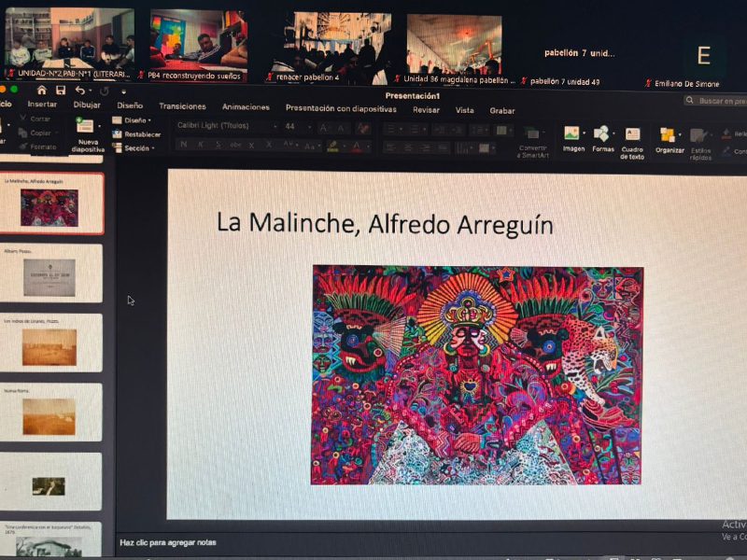
Task: Click 'Haz clic para agregar notas'
Action: coord(166,542)
